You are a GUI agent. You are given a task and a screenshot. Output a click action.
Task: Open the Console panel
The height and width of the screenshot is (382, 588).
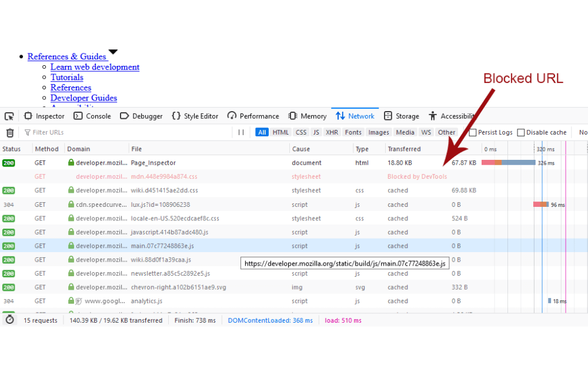coord(92,116)
